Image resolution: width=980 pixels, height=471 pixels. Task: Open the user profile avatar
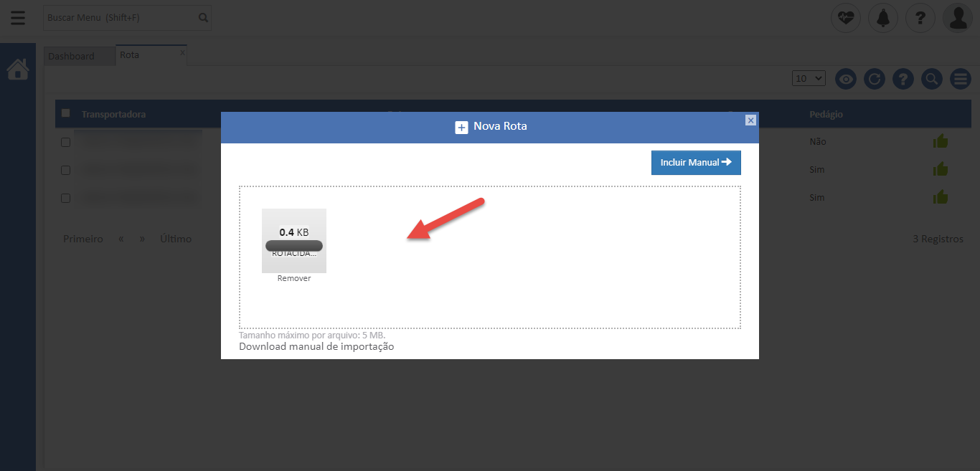(958, 18)
